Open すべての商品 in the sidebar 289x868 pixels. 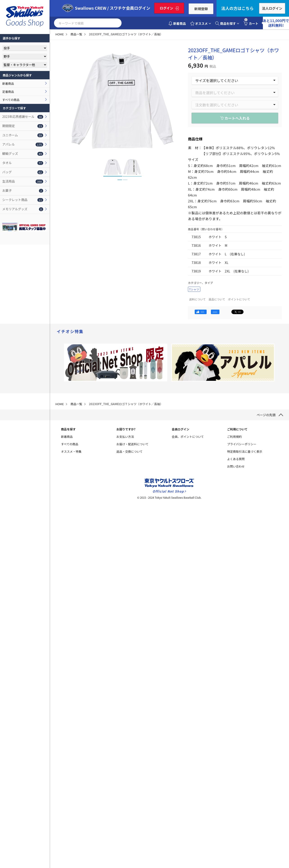tap(25, 100)
